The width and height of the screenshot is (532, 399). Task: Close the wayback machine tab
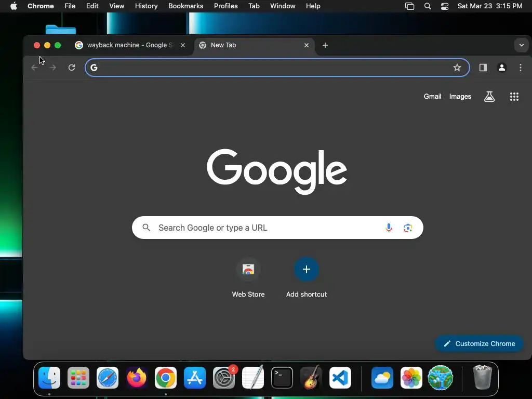[183, 45]
